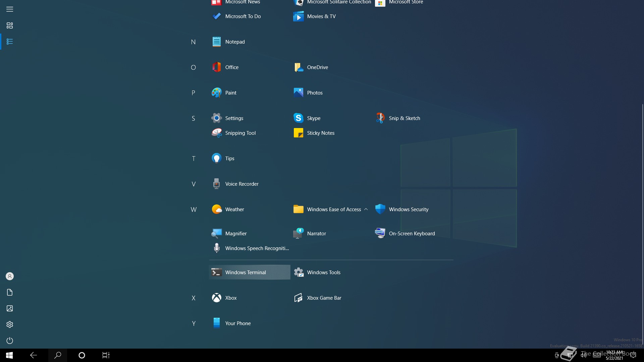The width and height of the screenshot is (644, 362).
Task: Select the all apps list view
Action: point(10,42)
